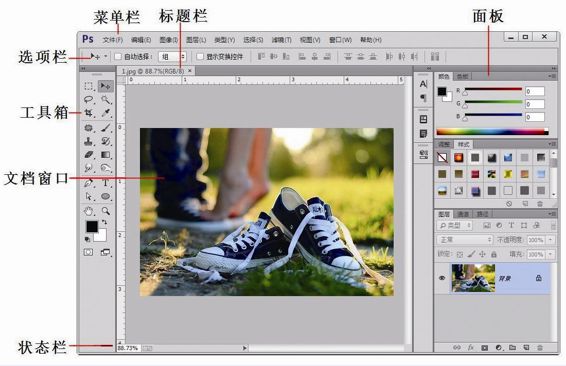Create a new layer in Layers panel
Viewport: 566px width, 366px height.
[x=526, y=348]
